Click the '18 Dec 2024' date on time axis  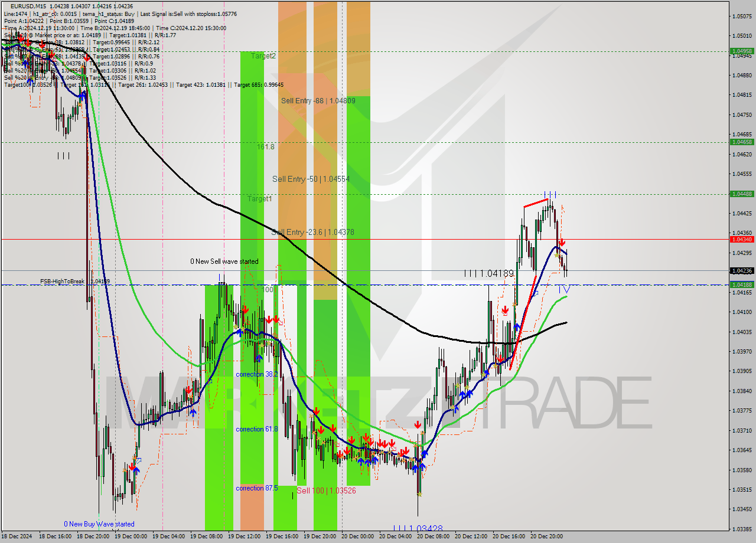(18, 537)
